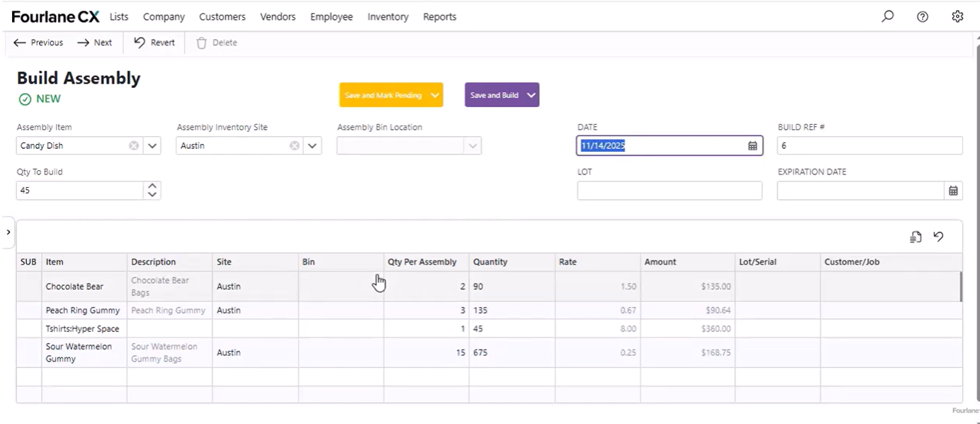The image size is (980, 424).
Task: Expand the left side panel chevron
Action: point(8,232)
